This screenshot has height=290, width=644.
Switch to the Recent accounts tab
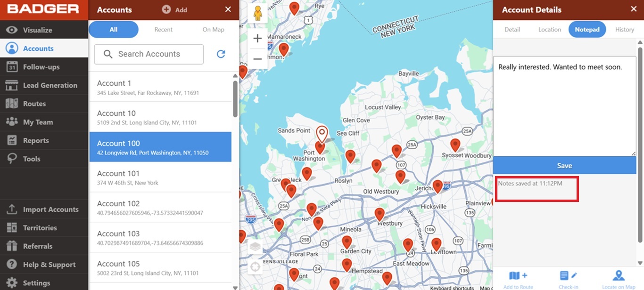click(x=164, y=29)
